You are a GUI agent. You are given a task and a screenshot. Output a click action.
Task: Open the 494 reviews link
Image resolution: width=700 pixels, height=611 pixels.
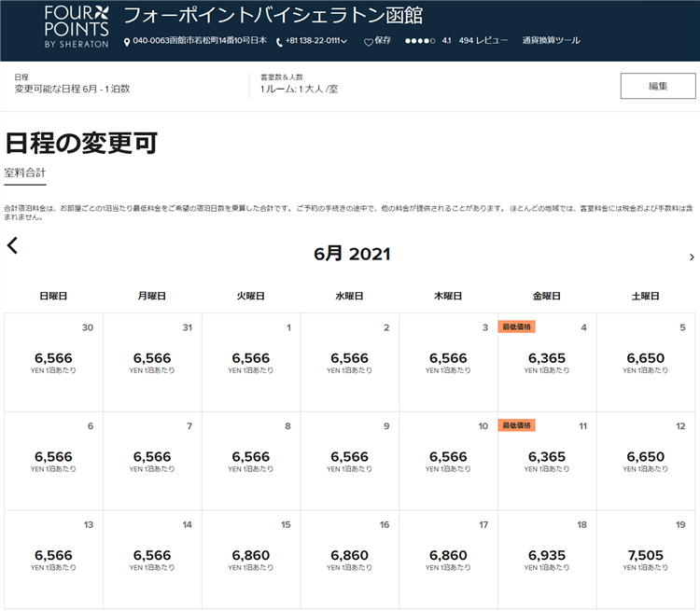[483, 41]
